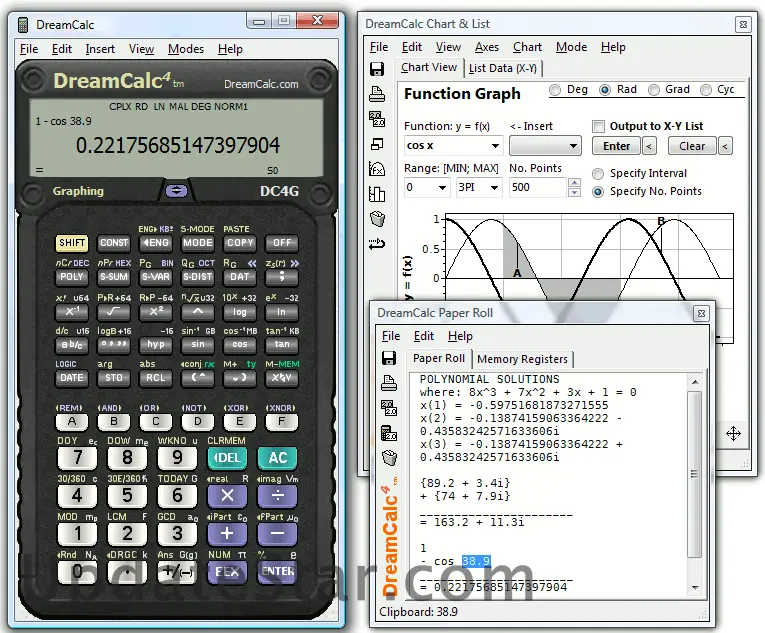The width and height of the screenshot is (765, 633).
Task: Click the log key on calculator
Action: (x=240, y=311)
